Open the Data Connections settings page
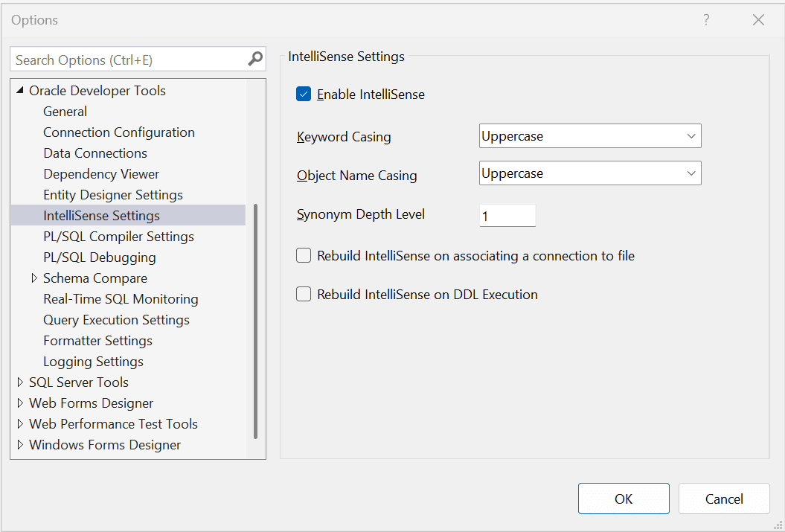 pos(95,153)
